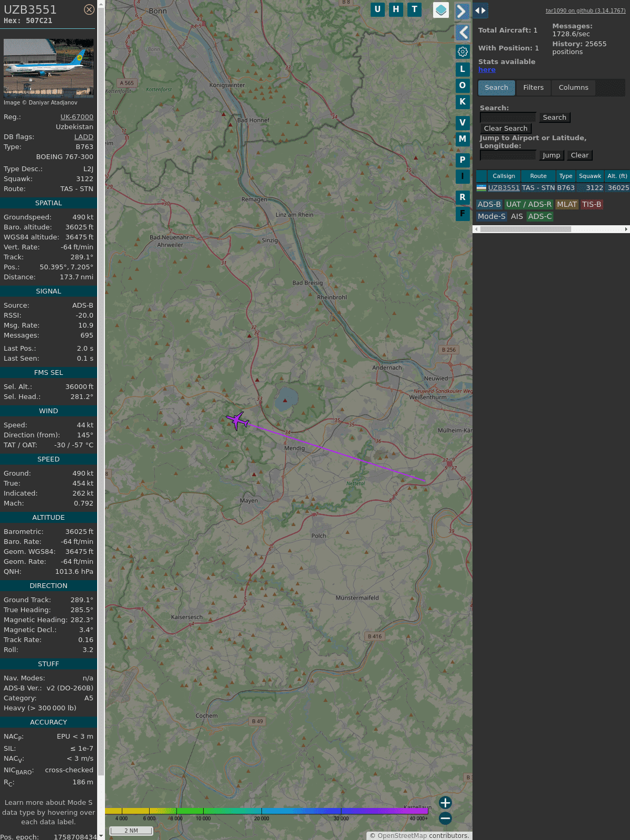Click the Clear button next to Jump
The image size is (630, 840).
pos(580,155)
